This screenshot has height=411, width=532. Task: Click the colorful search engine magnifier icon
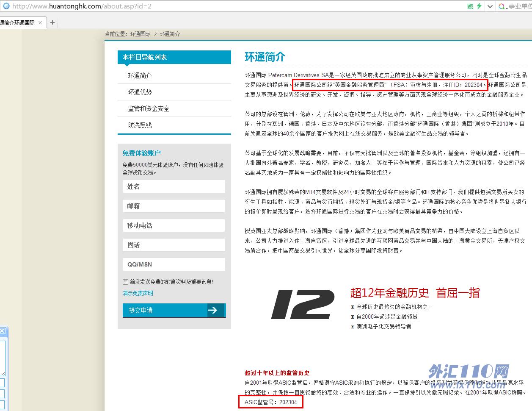pos(502,6)
